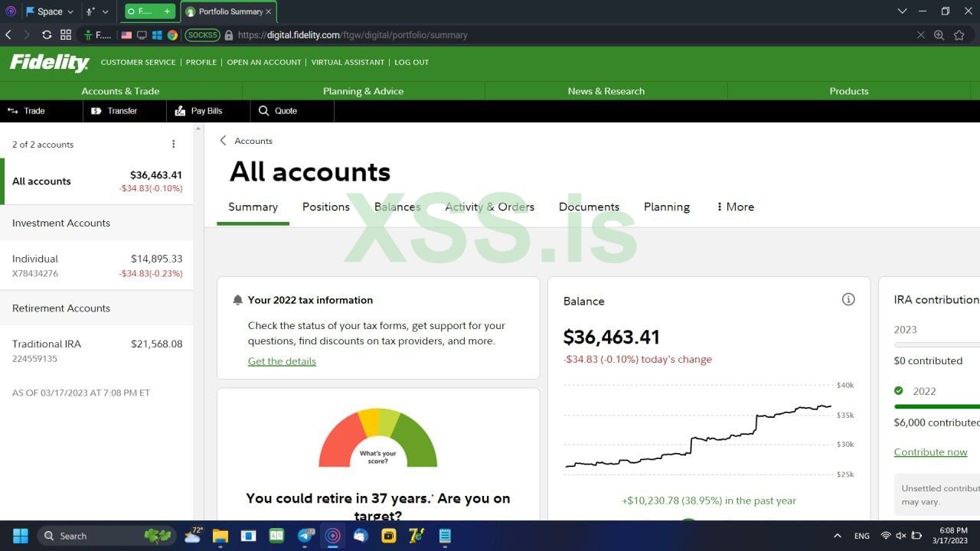This screenshot has width=980, height=551.
Task: Switch to the Planning tab
Action: 667,207
